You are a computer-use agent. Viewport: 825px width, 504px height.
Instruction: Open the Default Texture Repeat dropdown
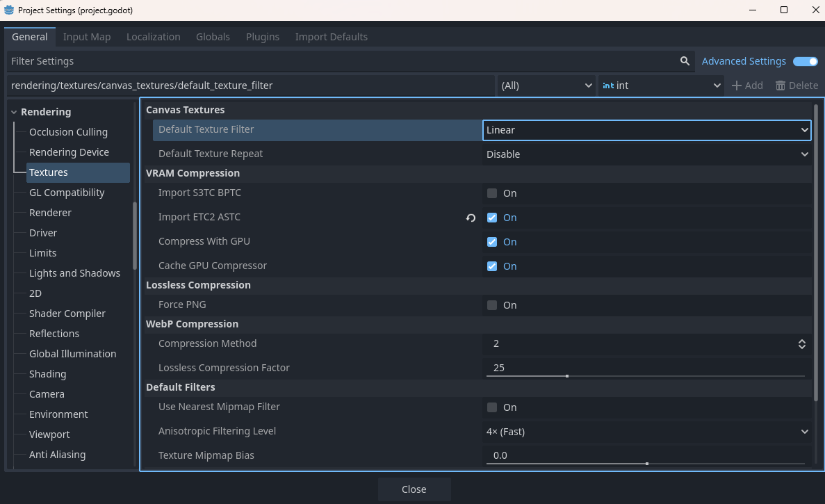tap(646, 154)
